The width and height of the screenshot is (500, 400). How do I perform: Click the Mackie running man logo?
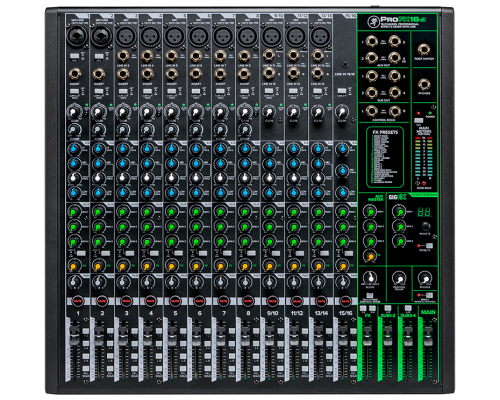tap(373, 22)
